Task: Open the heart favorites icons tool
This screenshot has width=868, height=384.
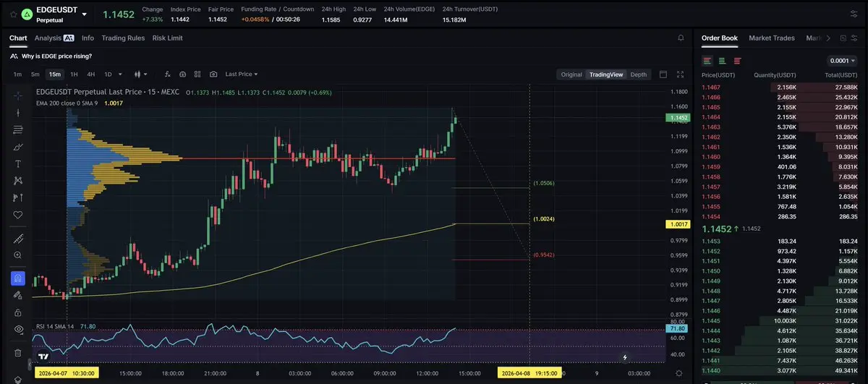Action: [18, 215]
